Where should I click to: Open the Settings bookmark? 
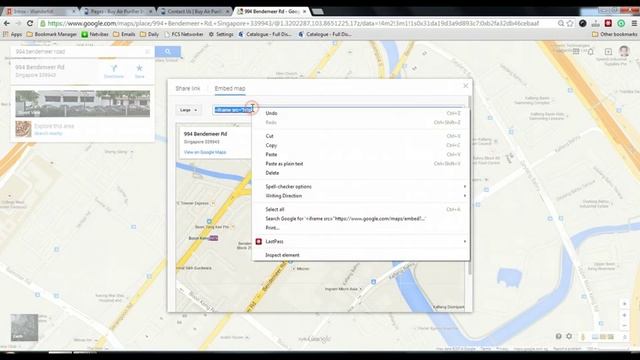221,34
